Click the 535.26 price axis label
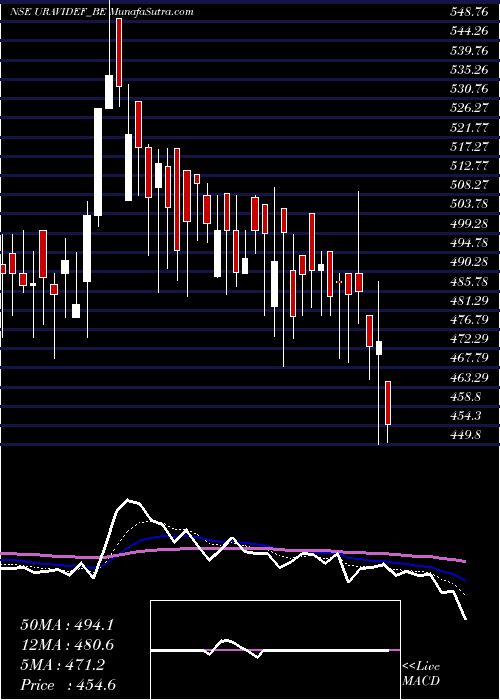 tap(469, 70)
